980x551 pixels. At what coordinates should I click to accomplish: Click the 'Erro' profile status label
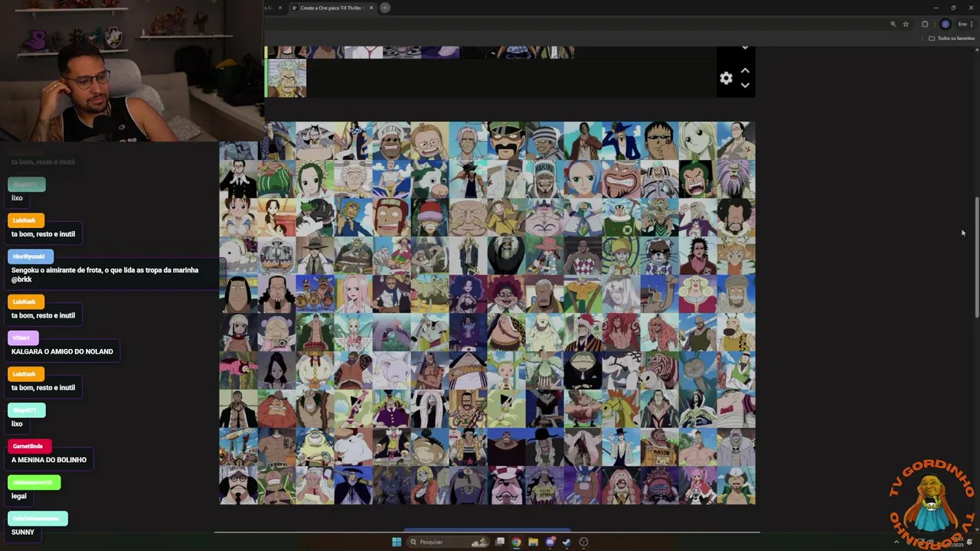[962, 24]
